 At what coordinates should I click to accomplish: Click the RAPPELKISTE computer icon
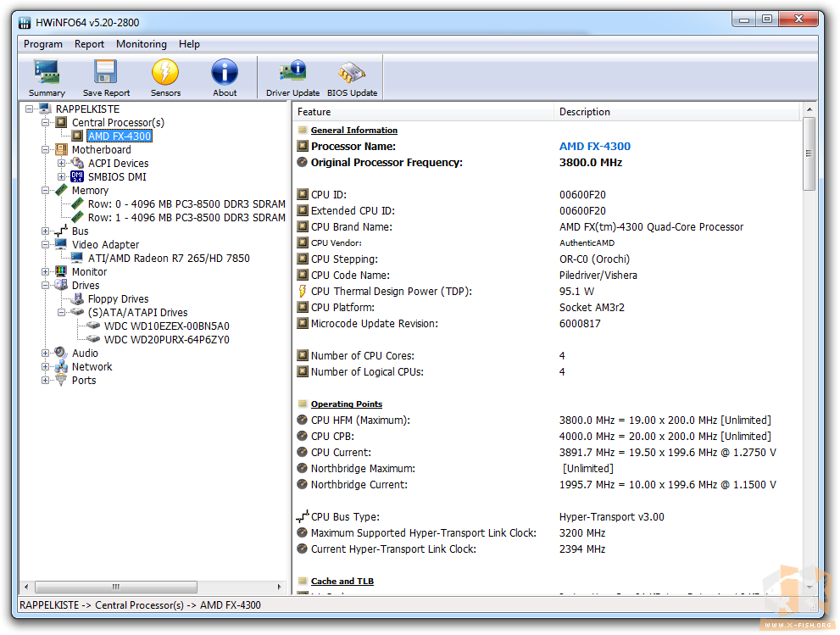(x=45, y=109)
